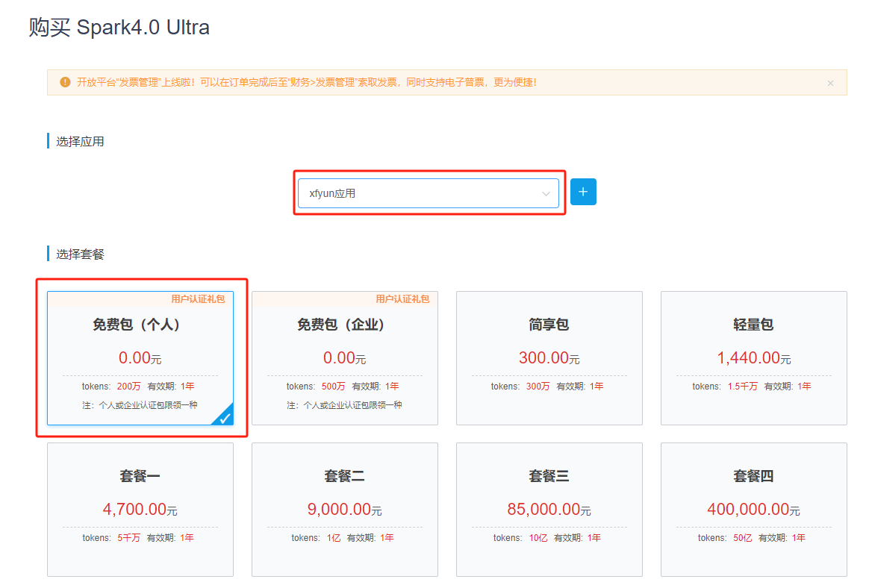869x588 pixels.
Task: Click 用户认证礼包 tag on enterprise free package
Action: coord(402,298)
